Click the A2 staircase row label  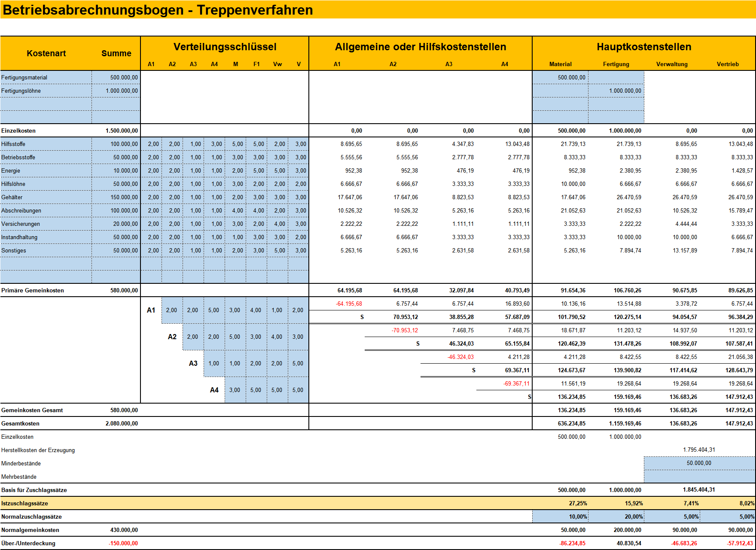pos(172,337)
